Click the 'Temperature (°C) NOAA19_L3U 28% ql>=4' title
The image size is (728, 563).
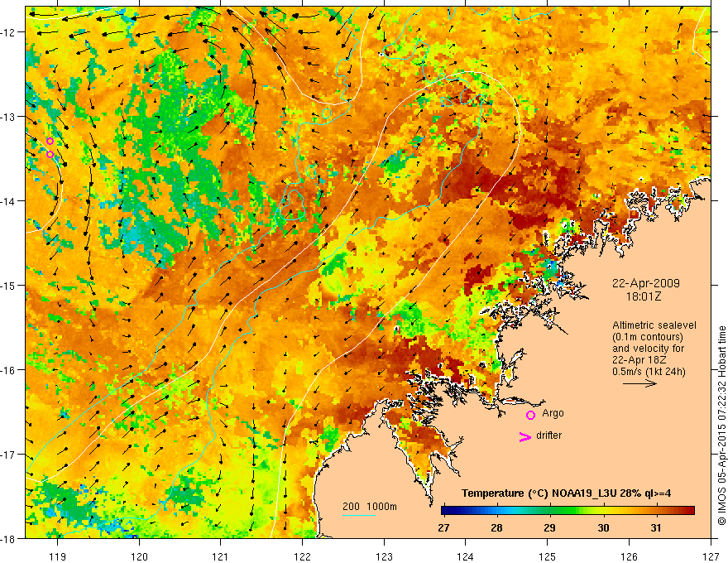[566, 493]
